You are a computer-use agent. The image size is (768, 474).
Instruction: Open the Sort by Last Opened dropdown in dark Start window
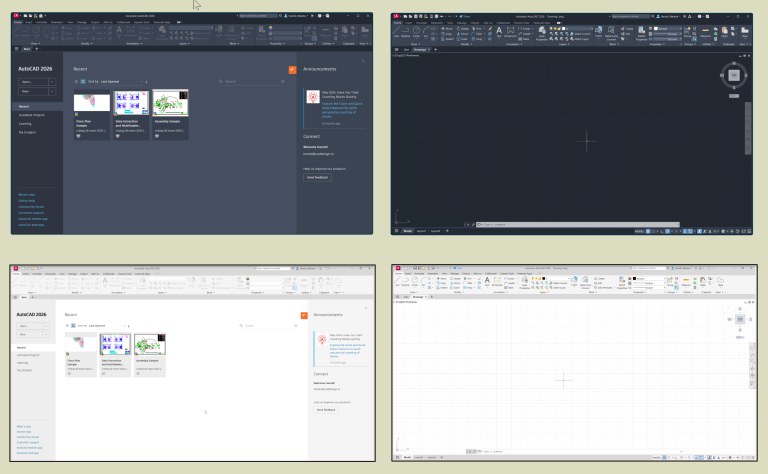(x=122, y=82)
